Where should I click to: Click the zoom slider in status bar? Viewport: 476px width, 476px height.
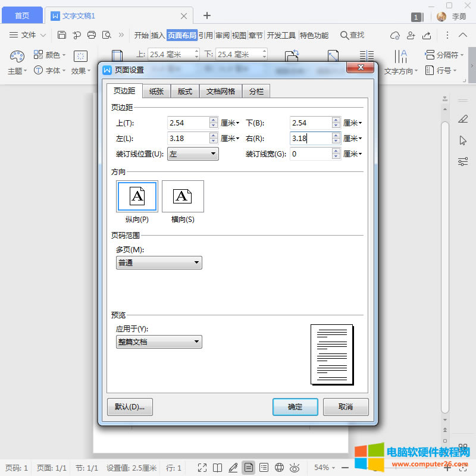point(393,468)
